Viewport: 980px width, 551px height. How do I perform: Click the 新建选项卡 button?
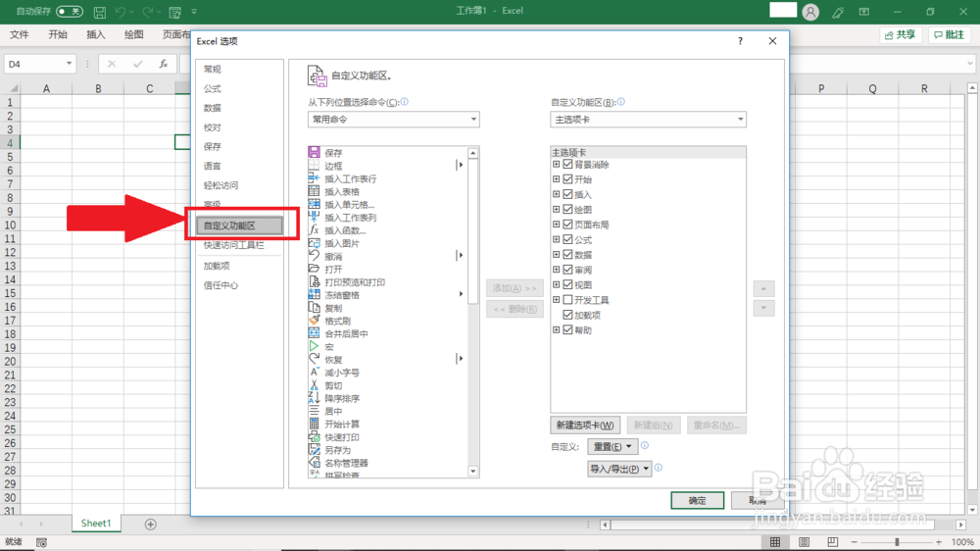click(585, 426)
